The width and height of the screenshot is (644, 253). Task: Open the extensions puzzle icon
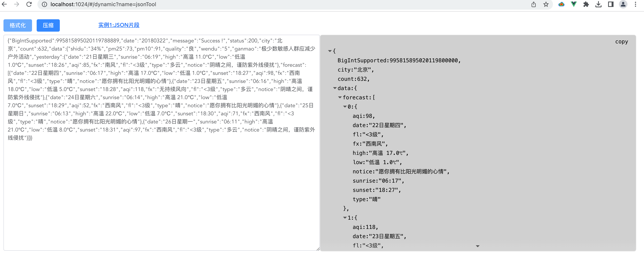click(x=586, y=4)
